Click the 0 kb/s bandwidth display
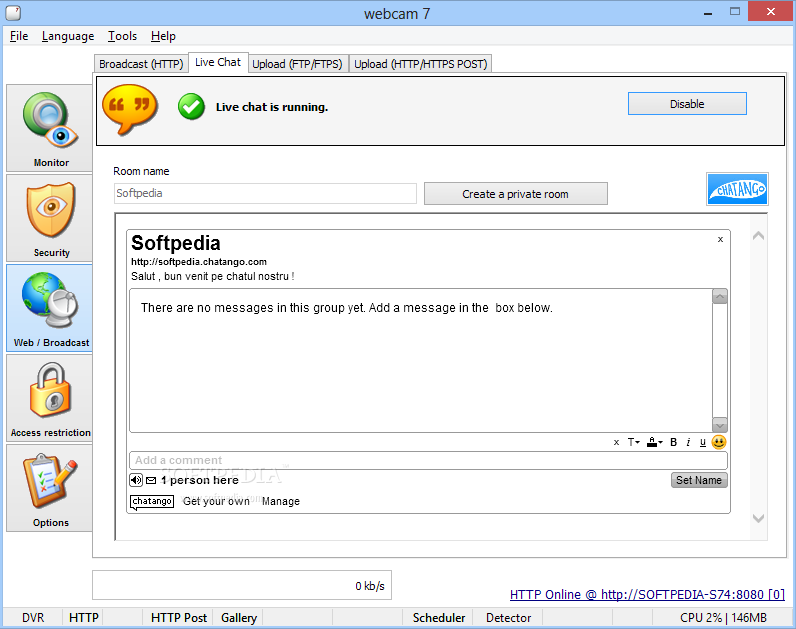Image resolution: width=796 pixels, height=629 pixels. point(242,585)
